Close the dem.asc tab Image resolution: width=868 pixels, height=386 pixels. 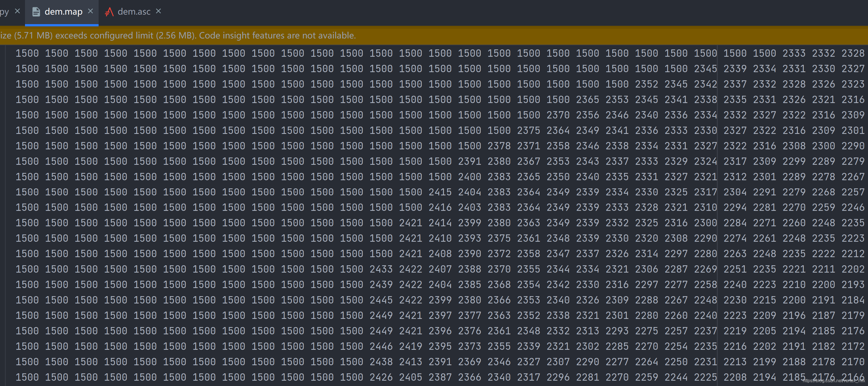click(158, 11)
